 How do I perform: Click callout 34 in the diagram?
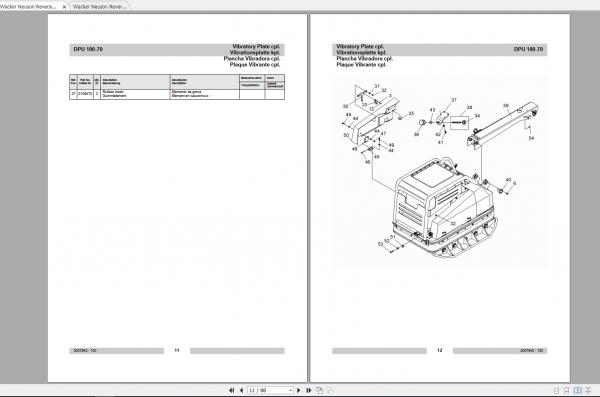click(477, 116)
